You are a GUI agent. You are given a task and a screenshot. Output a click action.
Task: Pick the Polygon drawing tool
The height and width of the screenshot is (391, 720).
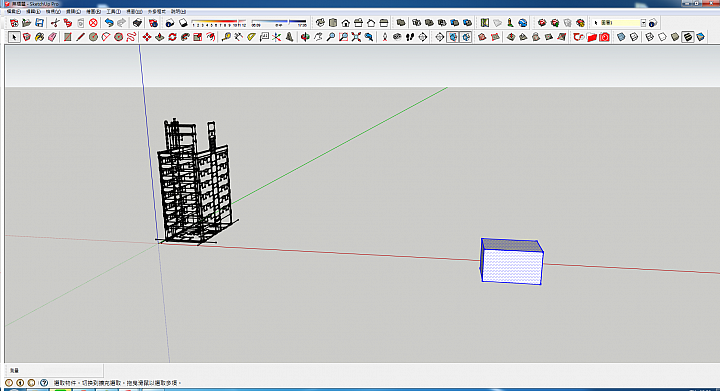118,37
